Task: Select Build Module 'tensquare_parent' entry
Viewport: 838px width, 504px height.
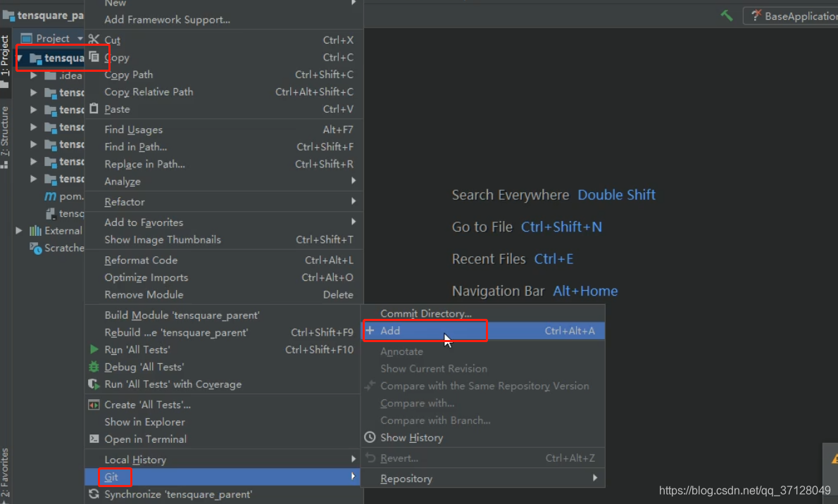Action: pos(223,315)
